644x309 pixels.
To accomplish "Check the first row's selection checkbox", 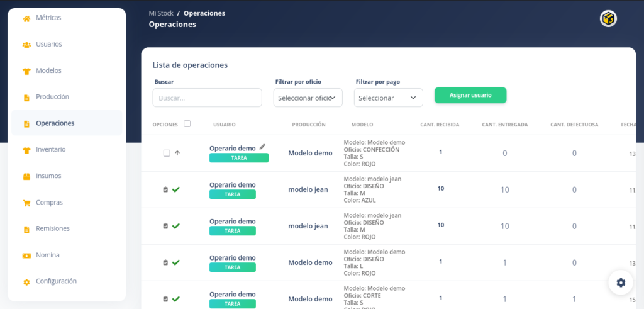I will click(x=167, y=153).
